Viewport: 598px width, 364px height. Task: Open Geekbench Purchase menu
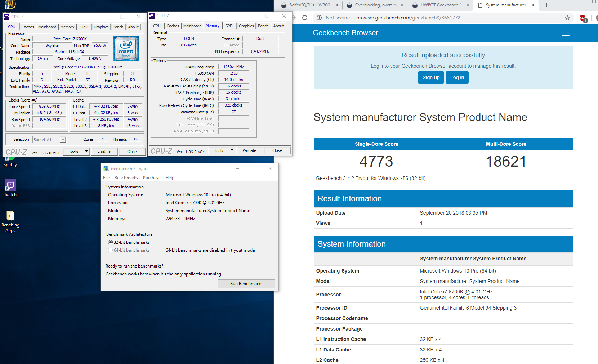click(152, 178)
